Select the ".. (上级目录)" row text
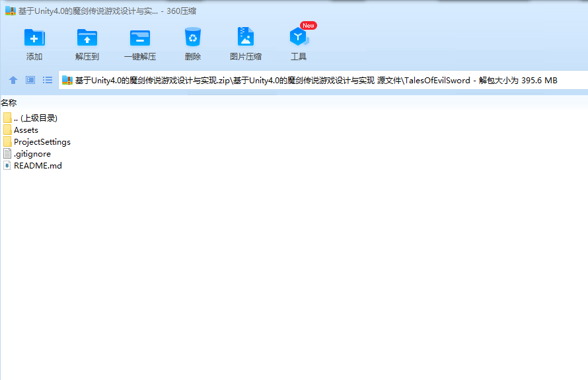This screenshot has height=380, width=588. [36, 118]
